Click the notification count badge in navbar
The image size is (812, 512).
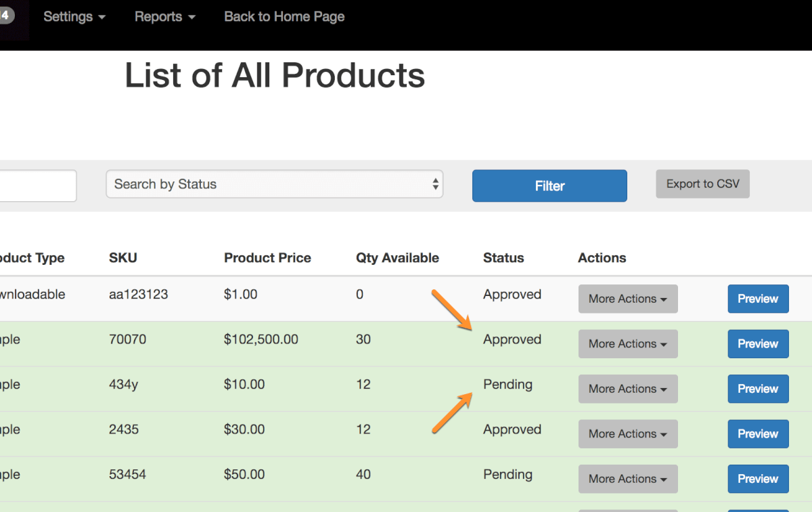6,15
